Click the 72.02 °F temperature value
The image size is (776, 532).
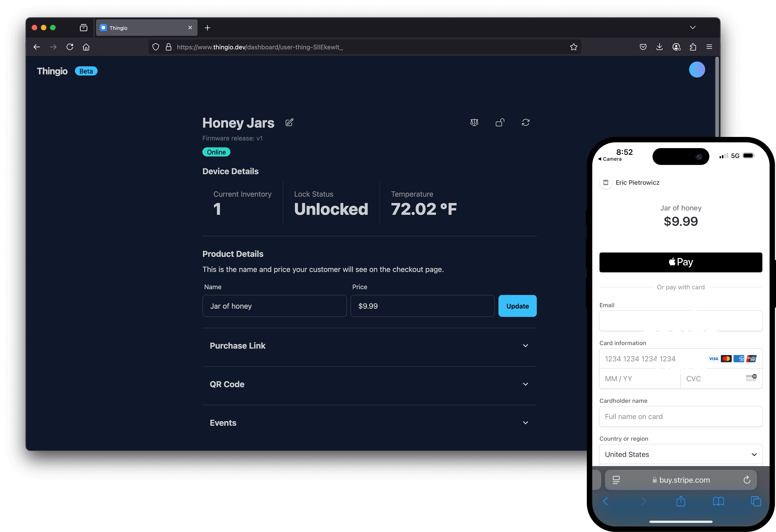(x=424, y=209)
